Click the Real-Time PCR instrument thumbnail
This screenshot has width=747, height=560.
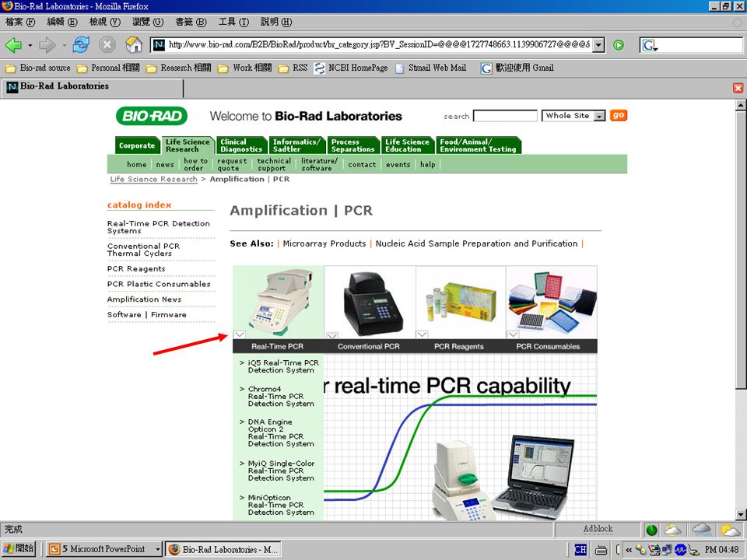point(279,302)
